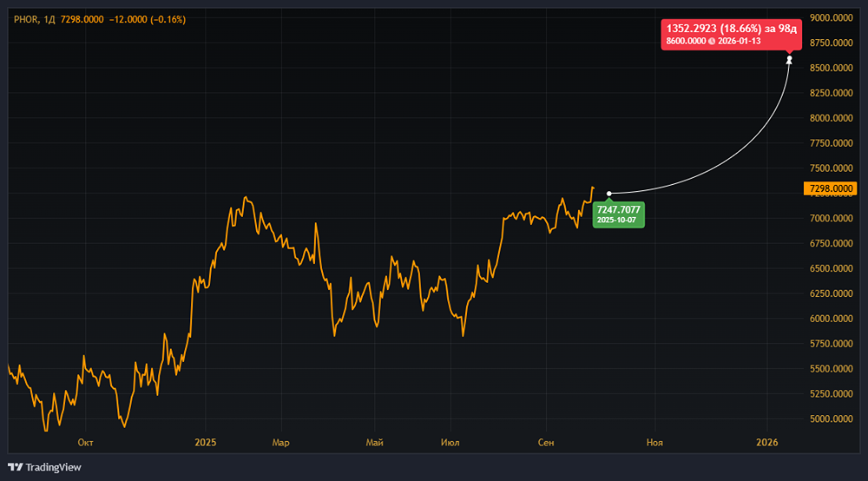Click the 7500.0000 price axis label
The image size is (868, 481).
(x=831, y=168)
